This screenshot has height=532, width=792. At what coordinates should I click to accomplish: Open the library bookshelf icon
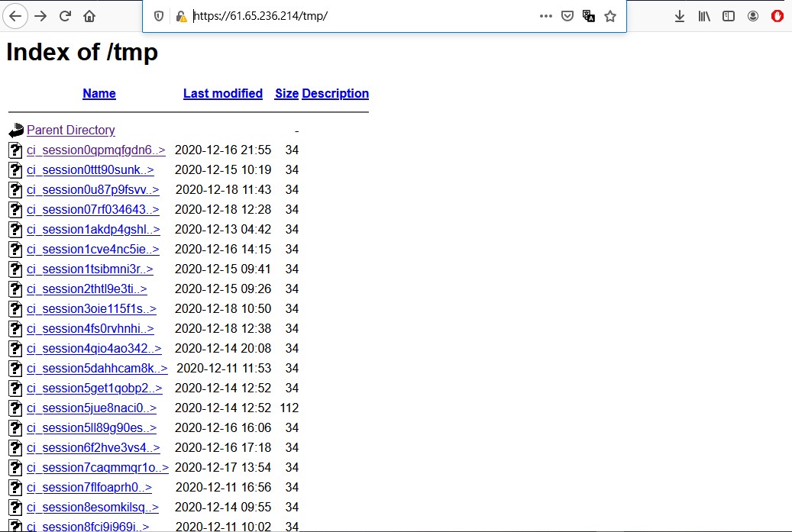(x=704, y=16)
